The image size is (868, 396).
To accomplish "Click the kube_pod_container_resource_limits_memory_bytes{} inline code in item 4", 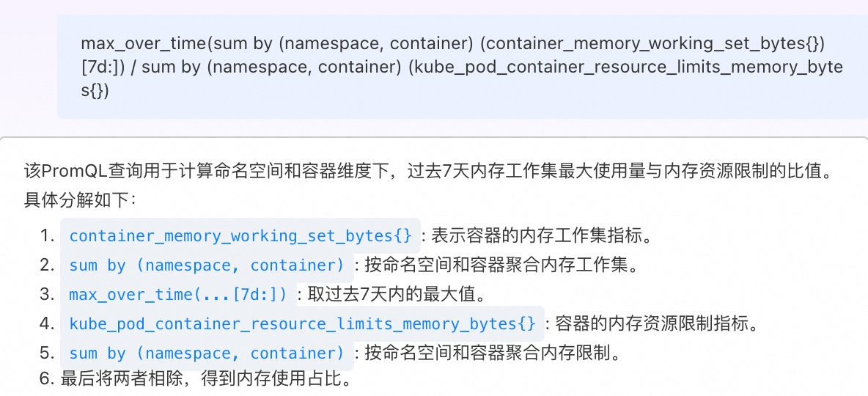I will click(x=302, y=324).
